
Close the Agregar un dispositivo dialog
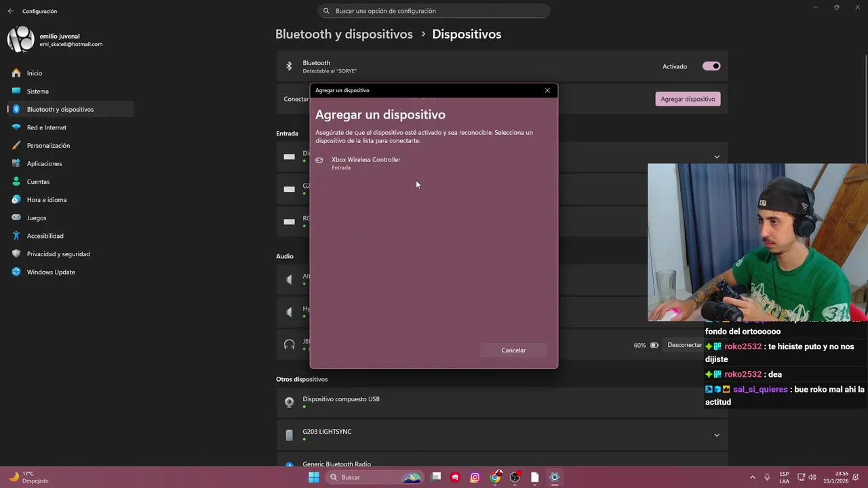[547, 90]
